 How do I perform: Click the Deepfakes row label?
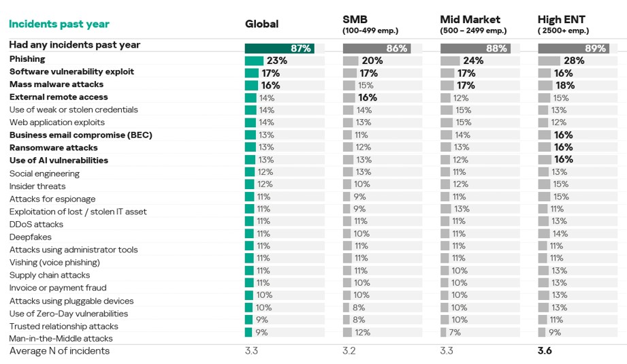point(31,237)
